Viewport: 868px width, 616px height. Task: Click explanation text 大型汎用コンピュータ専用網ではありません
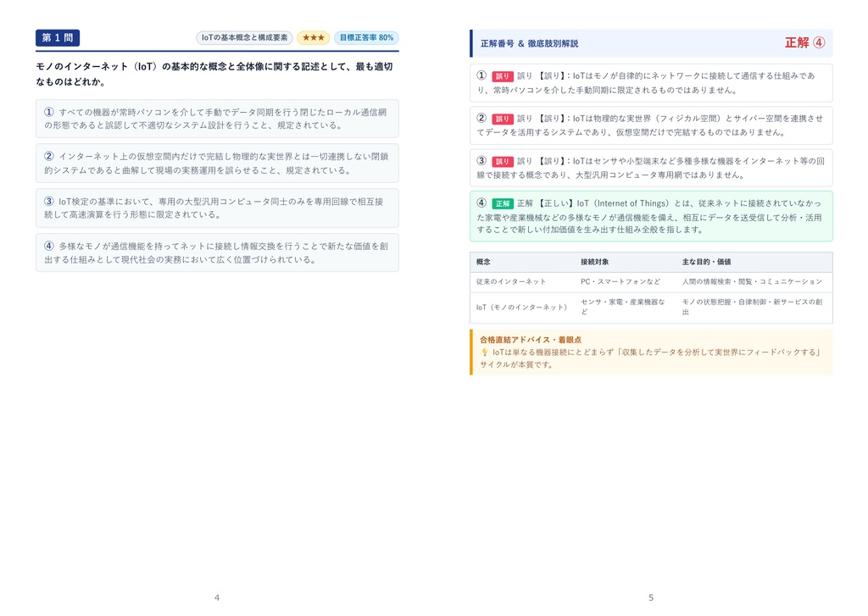tap(659, 175)
